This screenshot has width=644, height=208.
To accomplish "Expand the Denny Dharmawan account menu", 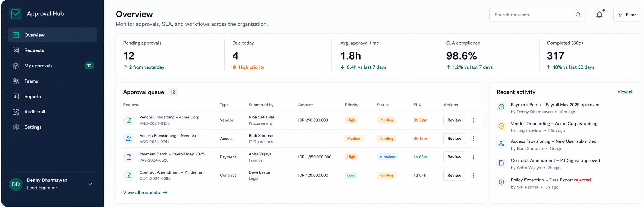I will pyautogui.click(x=90, y=184).
